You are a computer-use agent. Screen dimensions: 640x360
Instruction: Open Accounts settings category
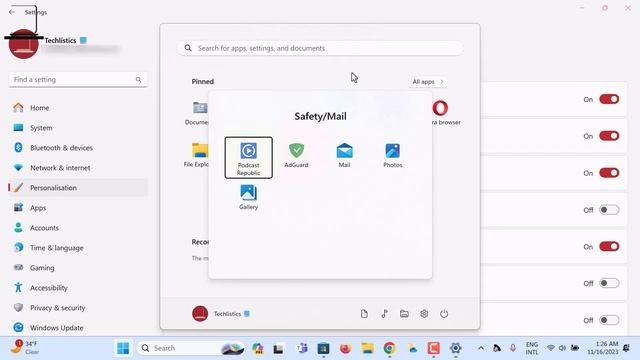78,228
